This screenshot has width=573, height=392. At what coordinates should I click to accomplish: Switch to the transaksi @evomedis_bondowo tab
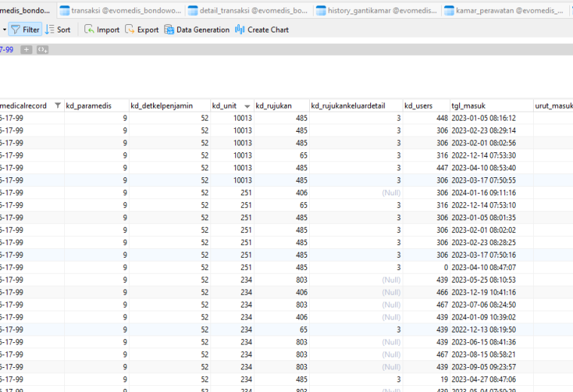[121, 11]
